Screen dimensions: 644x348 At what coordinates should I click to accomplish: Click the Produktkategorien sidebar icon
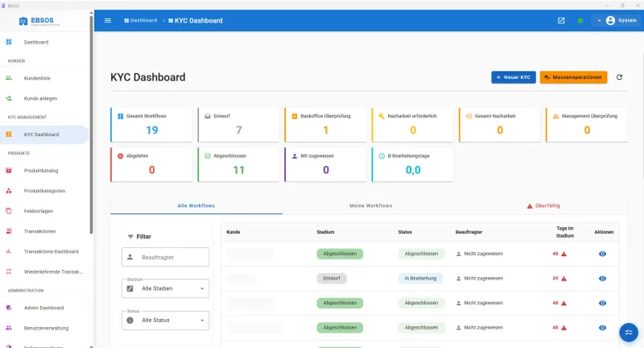point(9,191)
